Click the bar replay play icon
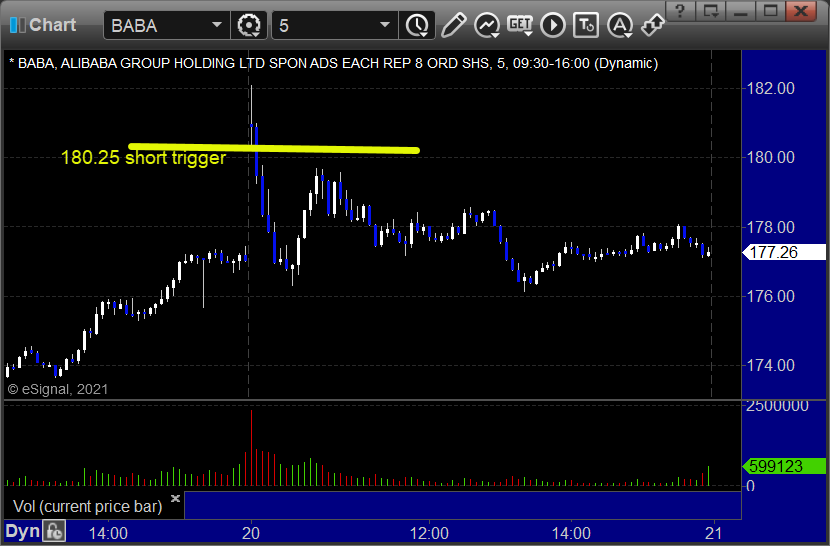 coord(553,25)
